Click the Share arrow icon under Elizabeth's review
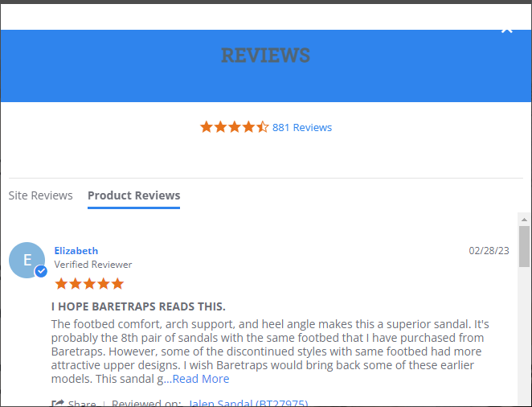This screenshot has width=532, height=407. pos(58,403)
